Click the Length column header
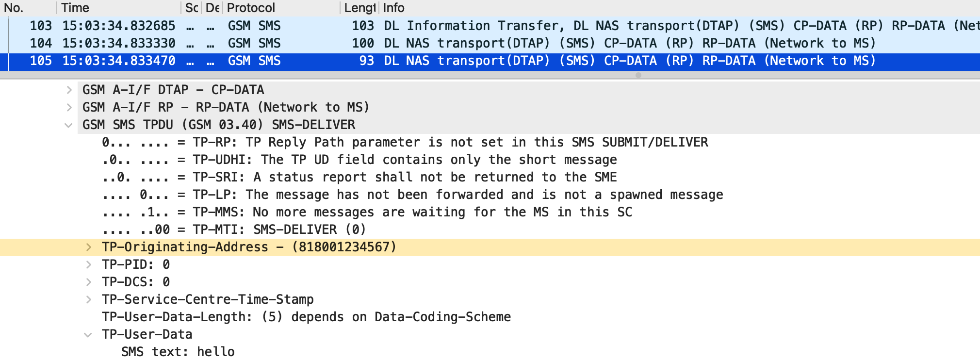 tap(359, 8)
